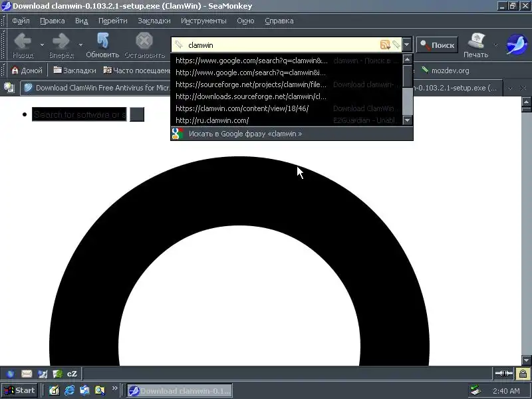532x399 pixels.
Task: Reload the page with Обновить
Action: (102, 45)
